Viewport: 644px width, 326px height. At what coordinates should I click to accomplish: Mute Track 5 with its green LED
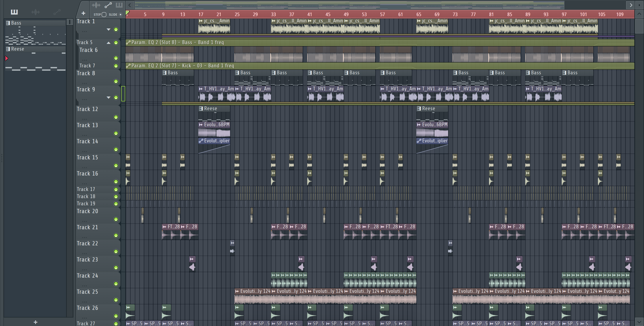tap(116, 43)
